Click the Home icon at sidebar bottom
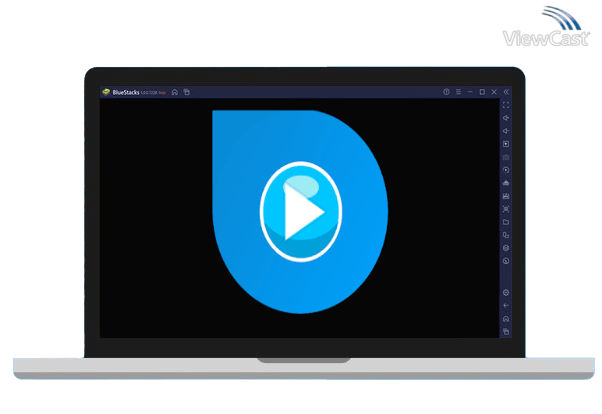This screenshot has height=414, width=602. [x=506, y=319]
